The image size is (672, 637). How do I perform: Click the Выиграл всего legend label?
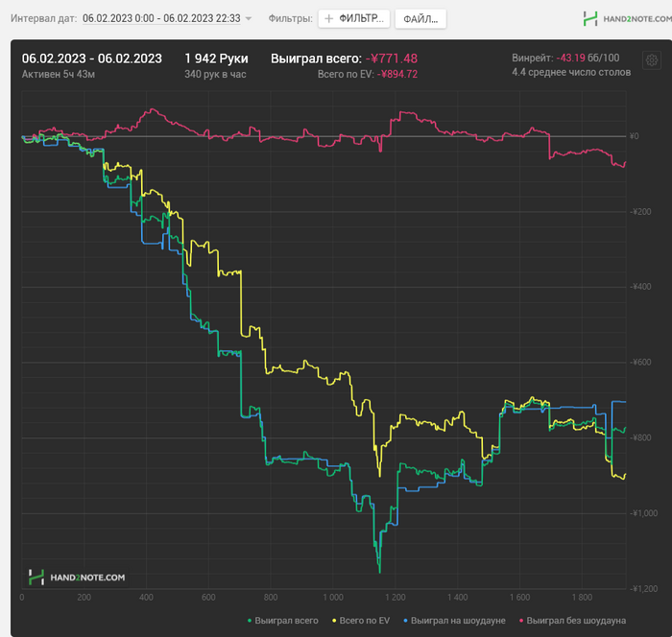286,621
